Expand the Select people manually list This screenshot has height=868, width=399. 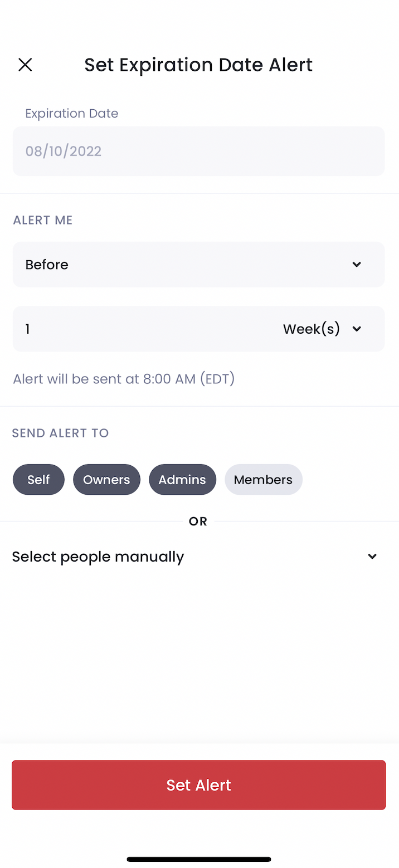pos(195,557)
